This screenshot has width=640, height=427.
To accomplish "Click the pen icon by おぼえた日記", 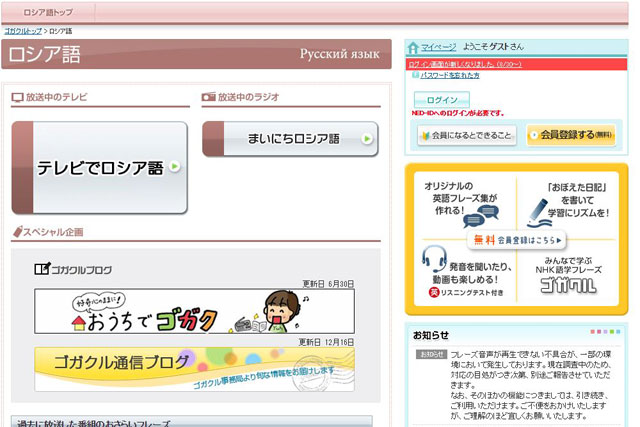I will coord(538,213).
